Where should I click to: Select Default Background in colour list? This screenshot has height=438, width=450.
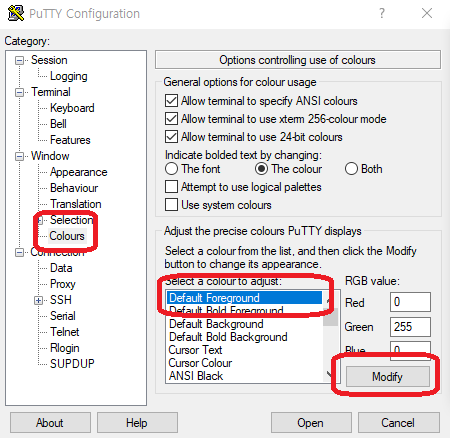point(245,324)
